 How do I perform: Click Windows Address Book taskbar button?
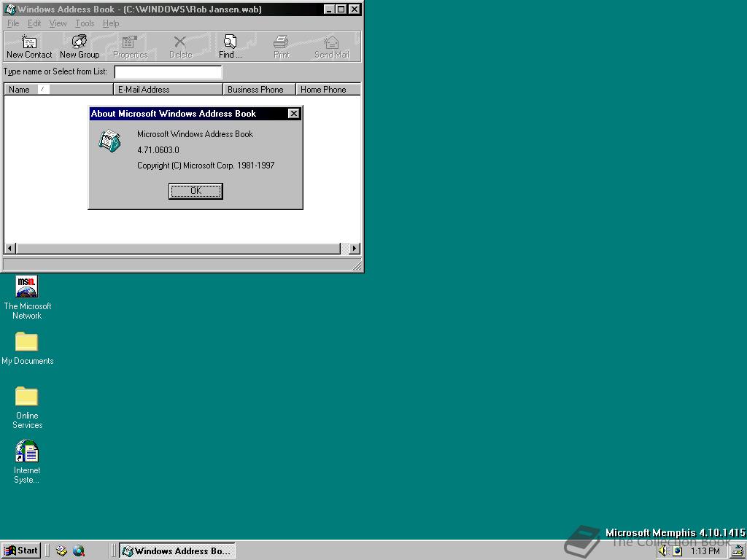coord(177,551)
